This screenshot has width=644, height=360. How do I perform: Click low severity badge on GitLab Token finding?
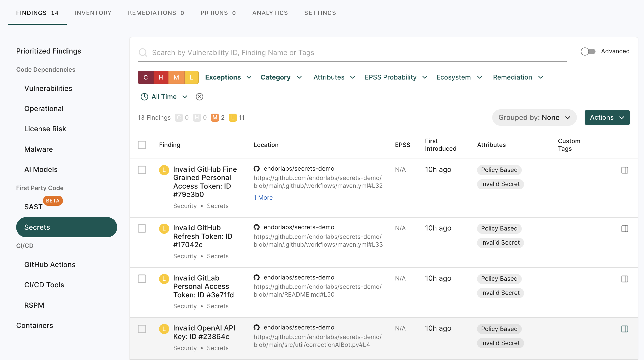pos(164,279)
